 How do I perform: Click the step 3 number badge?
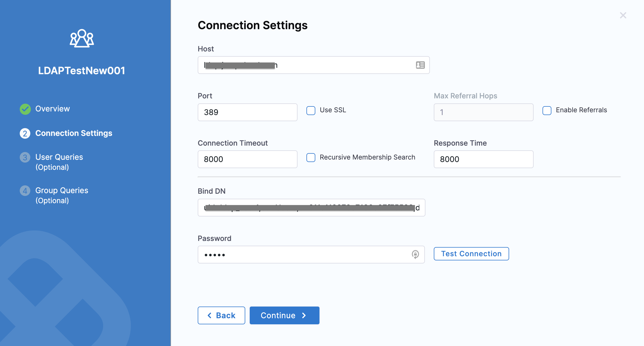click(25, 157)
